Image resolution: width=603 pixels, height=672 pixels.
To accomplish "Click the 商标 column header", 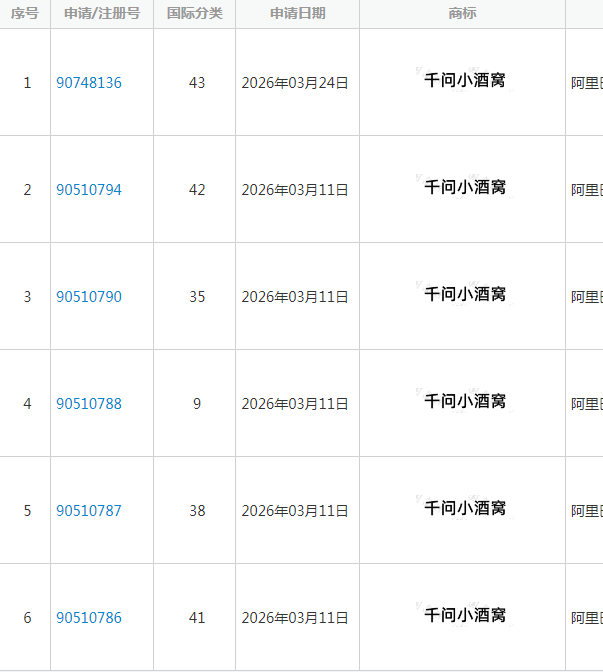I will tap(462, 13).
